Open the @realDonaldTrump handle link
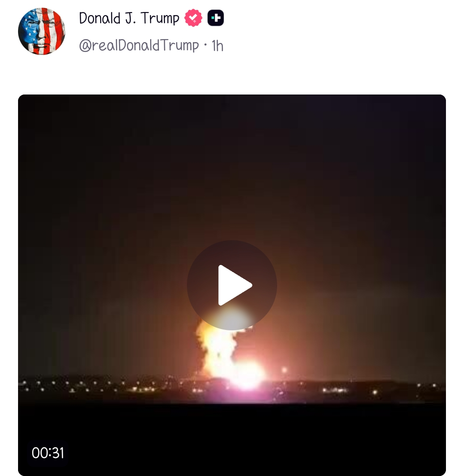 pyautogui.click(x=139, y=46)
